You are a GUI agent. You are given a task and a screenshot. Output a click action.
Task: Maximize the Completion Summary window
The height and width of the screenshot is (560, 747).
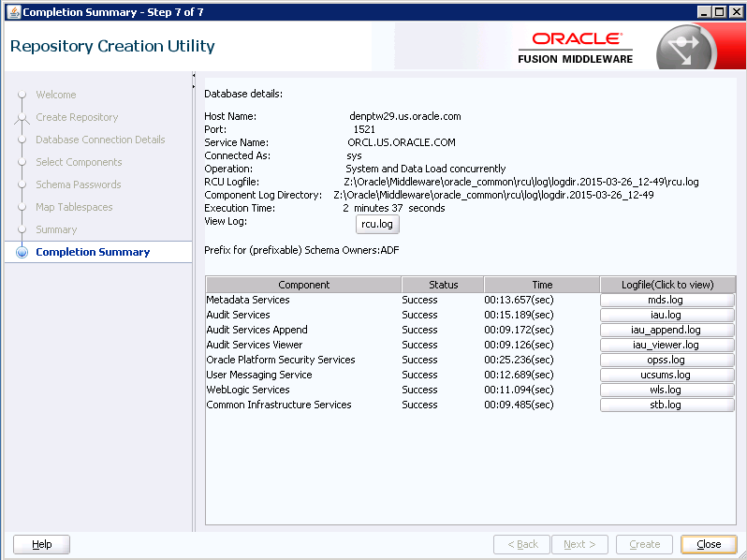719,12
